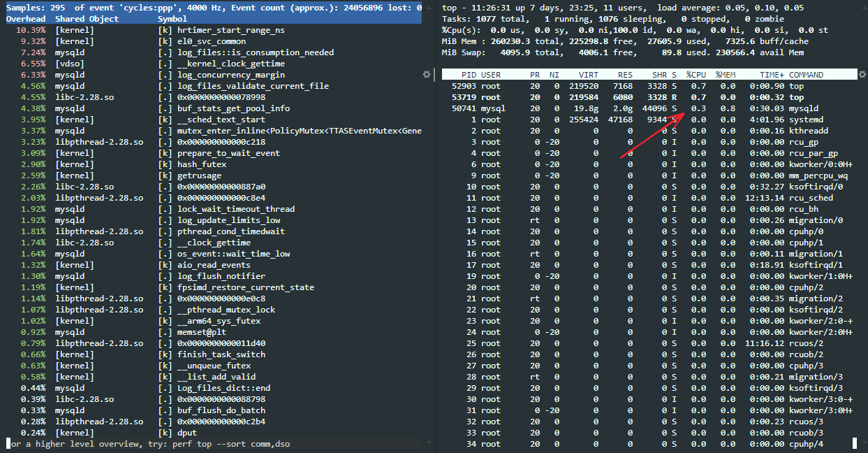868x453 pixels.
Task: Click the [vdso] shared object entry
Action: (x=70, y=64)
